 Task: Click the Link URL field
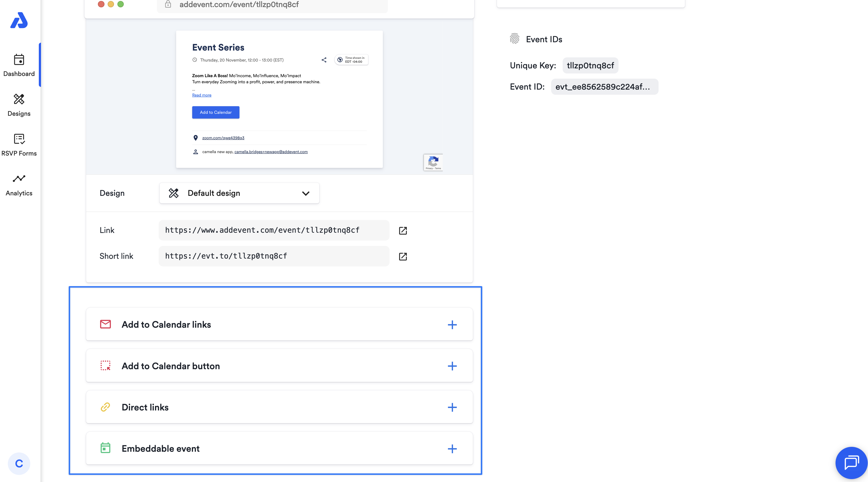pyautogui.click(x=274, y=230)
